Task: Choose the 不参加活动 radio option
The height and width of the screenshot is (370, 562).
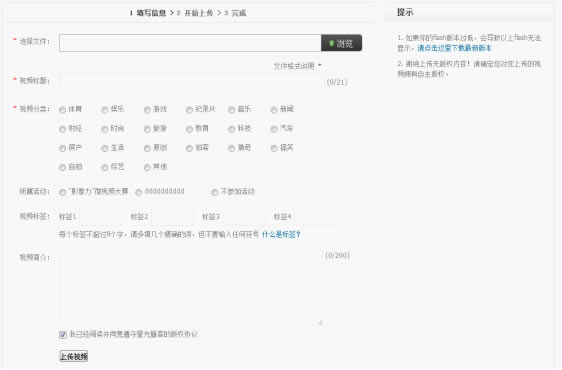Action: click(x=215, y=193)
